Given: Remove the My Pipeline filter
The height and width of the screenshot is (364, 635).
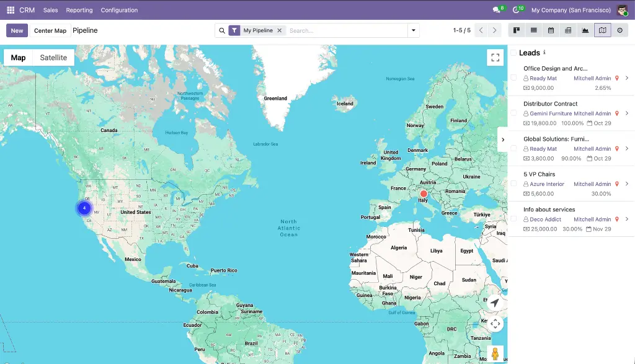Looking at the screenshot, I should [x=280, y=30].
